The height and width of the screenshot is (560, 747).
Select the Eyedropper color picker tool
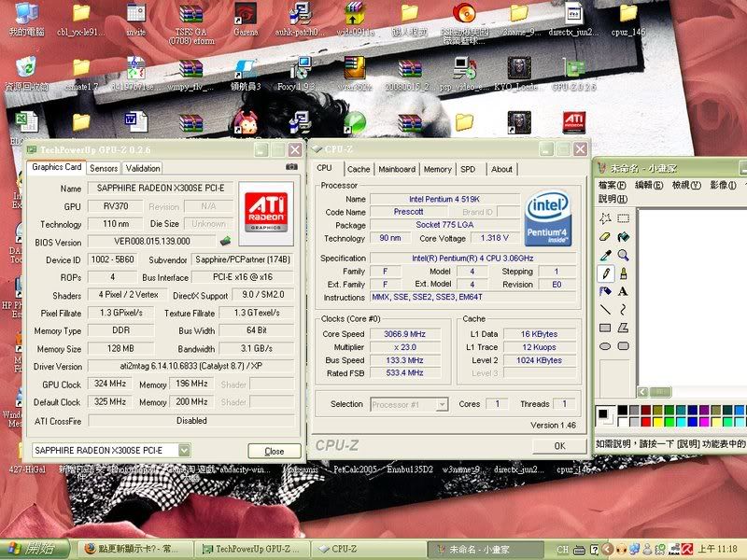click(605, 255)
